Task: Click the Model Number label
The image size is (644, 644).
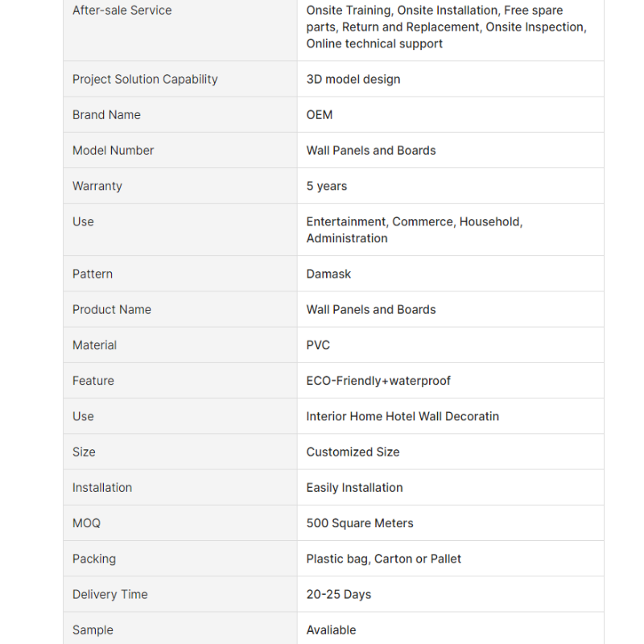Action: click(113, 151)
